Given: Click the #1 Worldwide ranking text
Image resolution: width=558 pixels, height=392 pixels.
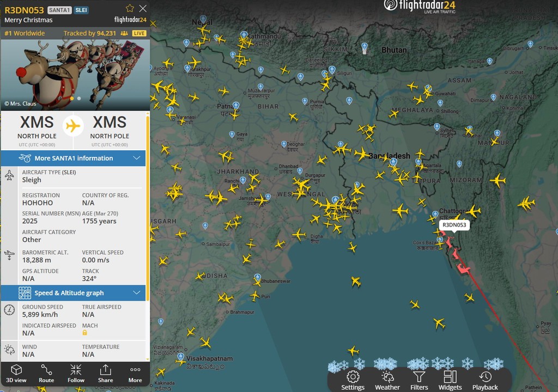Looking at the screenshot, I should pyautogui.click(x=25, y=33).
